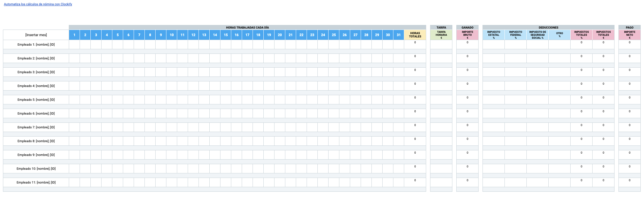The width and height of the screenshot is (644, 197).
Task: Select Empleado 9's importe bruto value
Action: [x=467, y=155]
